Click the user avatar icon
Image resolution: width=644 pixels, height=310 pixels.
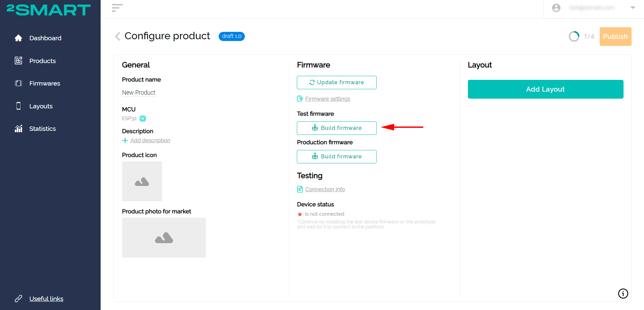[556, 8]
